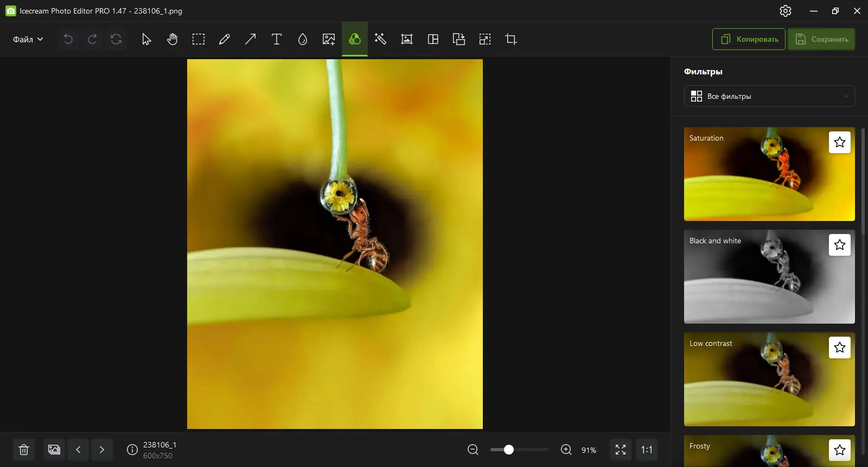Open the Filters tool
Screen dimensions: 868x467
pyautogui.click(x=354, y=39)
